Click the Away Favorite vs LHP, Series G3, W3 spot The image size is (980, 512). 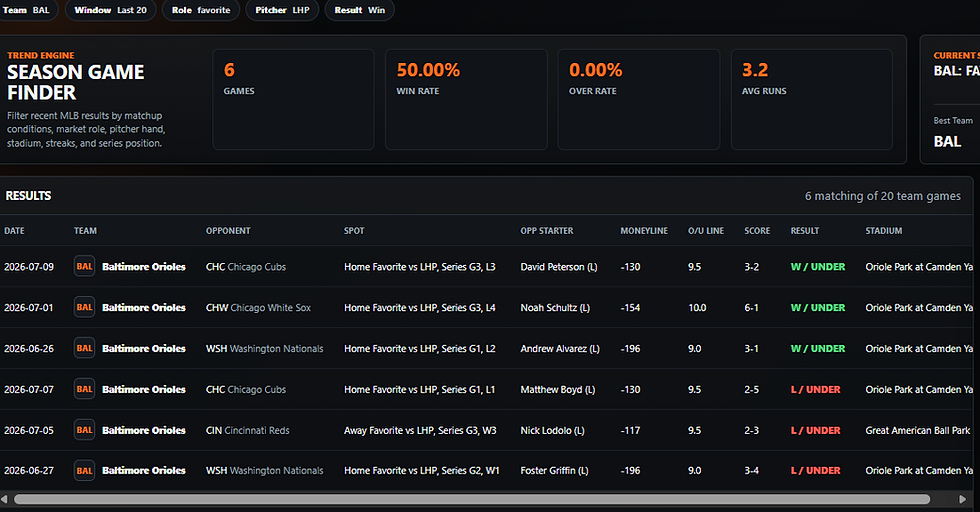pyautogui.click(x=420, y=431)
